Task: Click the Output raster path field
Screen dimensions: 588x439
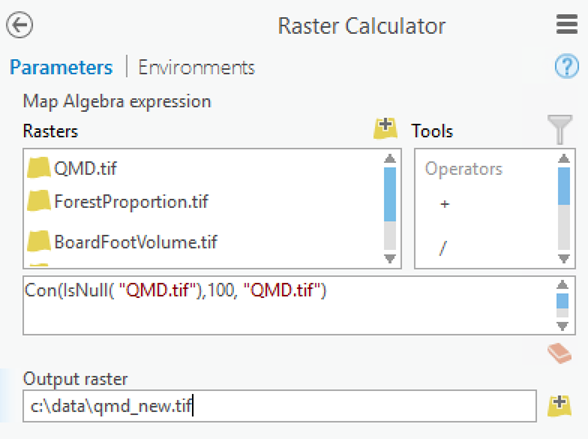Action: coord(279,406)
